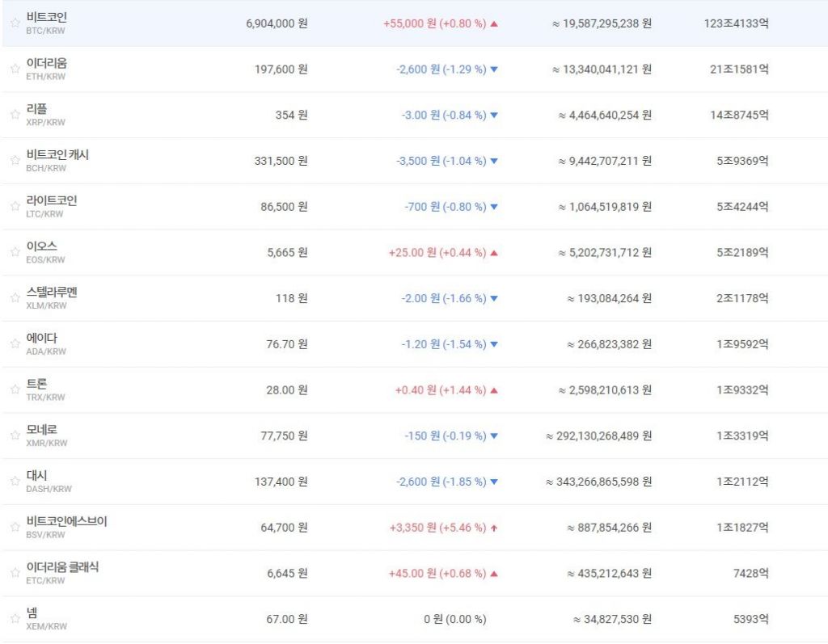Select the +3,350 원 (+5.46 %) change value
The height and width of the screenshot is (644, 828).
[437, 528]
